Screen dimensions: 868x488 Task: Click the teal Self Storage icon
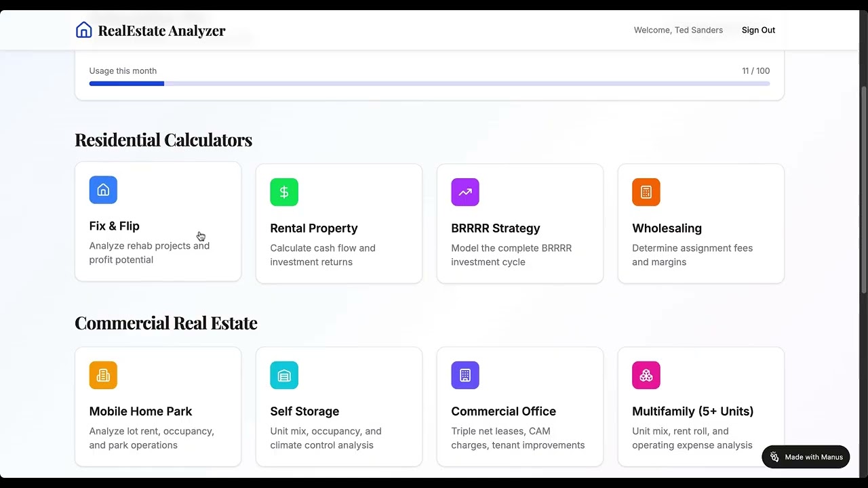(x=284, y=375)
